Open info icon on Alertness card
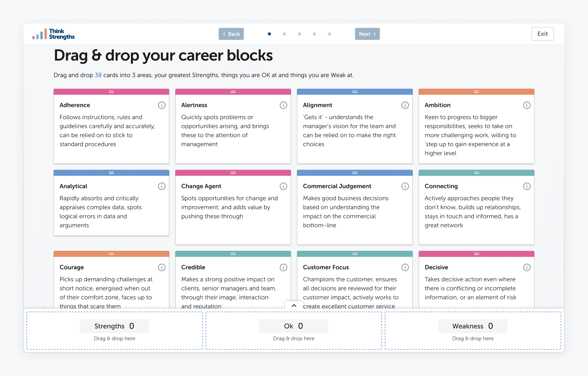This screenshot has height=376, width=588. point(283,105)
